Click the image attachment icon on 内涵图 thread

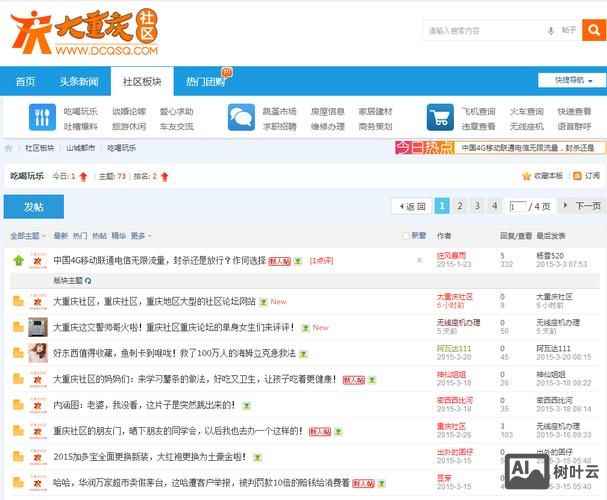(x=246, y=406)
